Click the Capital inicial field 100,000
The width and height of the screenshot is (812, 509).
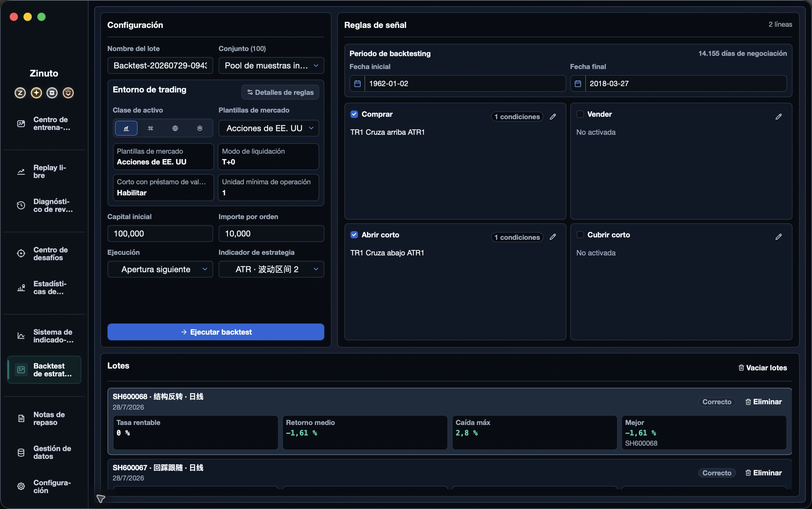[160, 233]
